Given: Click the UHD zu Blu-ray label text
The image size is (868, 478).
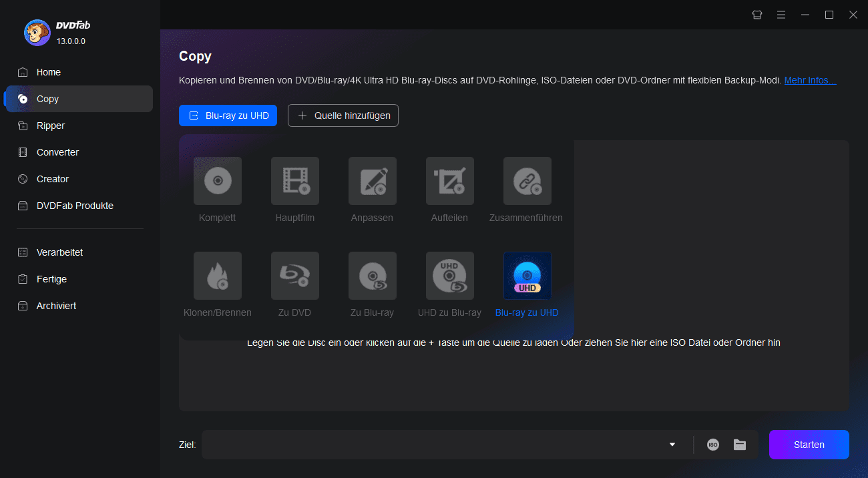Looking at the screenshot, I should 449,312.
